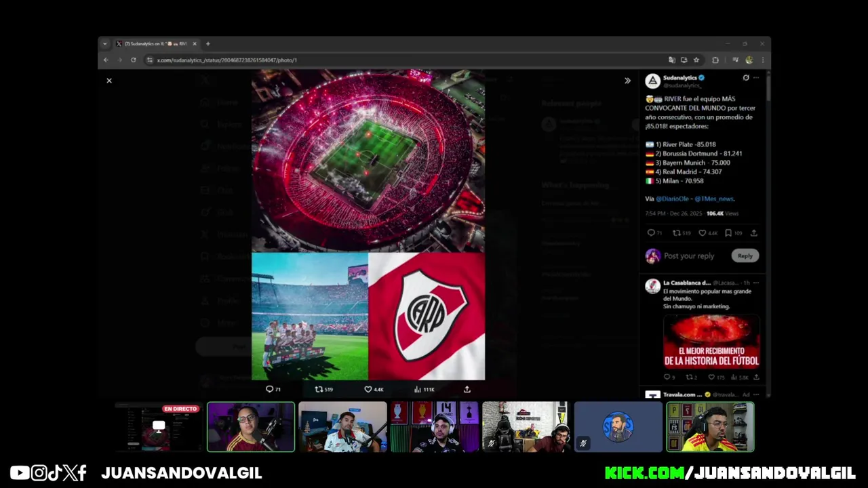This screenshot has width=868, height=488.
Task: Click the install/cast screen icon in the address bar
Action: [x=684, y=60]
